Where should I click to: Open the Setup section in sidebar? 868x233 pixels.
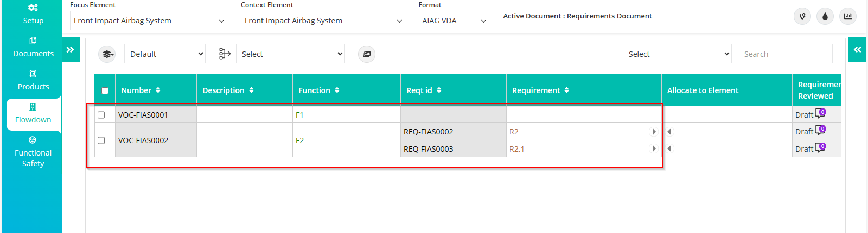click(x=33, y=14)
